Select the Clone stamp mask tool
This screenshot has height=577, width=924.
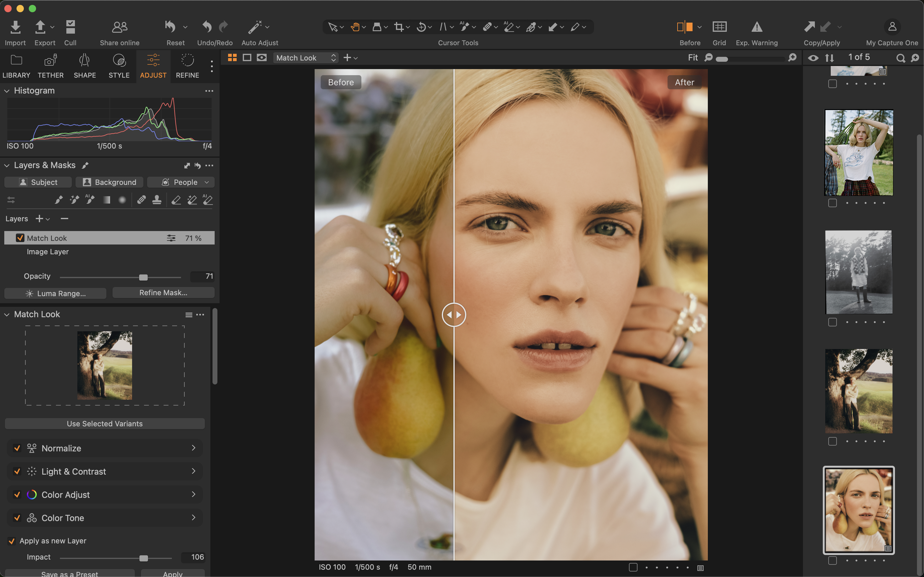157,200
